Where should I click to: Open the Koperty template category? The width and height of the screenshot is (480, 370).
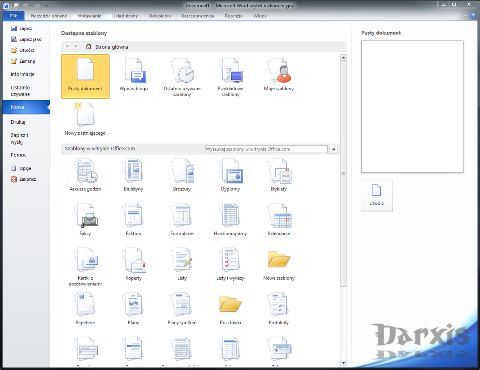pyautogui.click(x=133, y=264)
